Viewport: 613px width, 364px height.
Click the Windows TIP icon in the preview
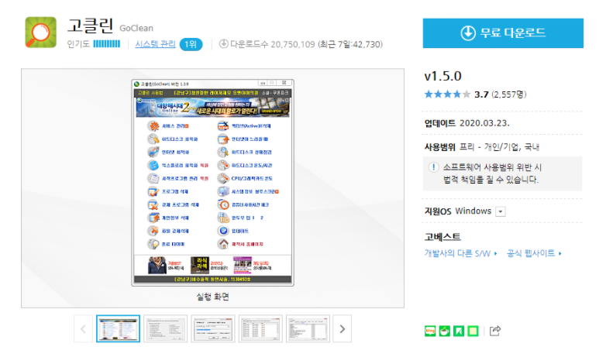223,218
